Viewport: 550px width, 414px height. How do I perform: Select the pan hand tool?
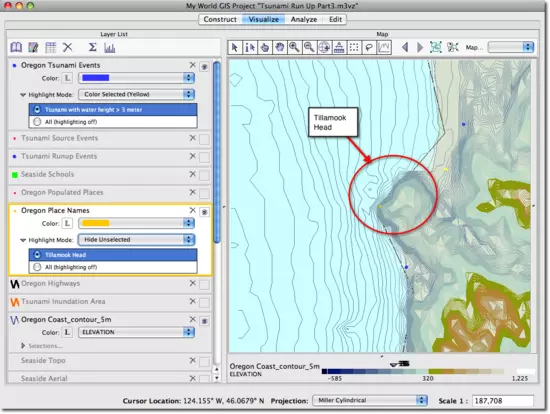(x=280, y=47)
